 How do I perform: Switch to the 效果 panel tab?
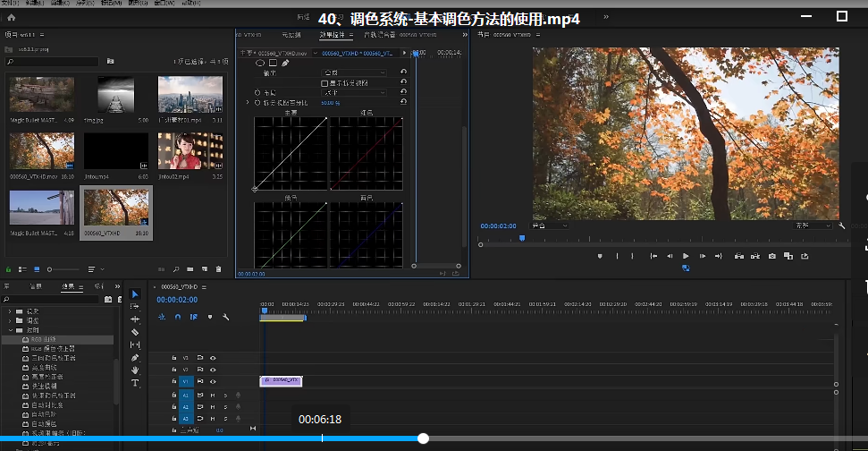click(68, 286)
